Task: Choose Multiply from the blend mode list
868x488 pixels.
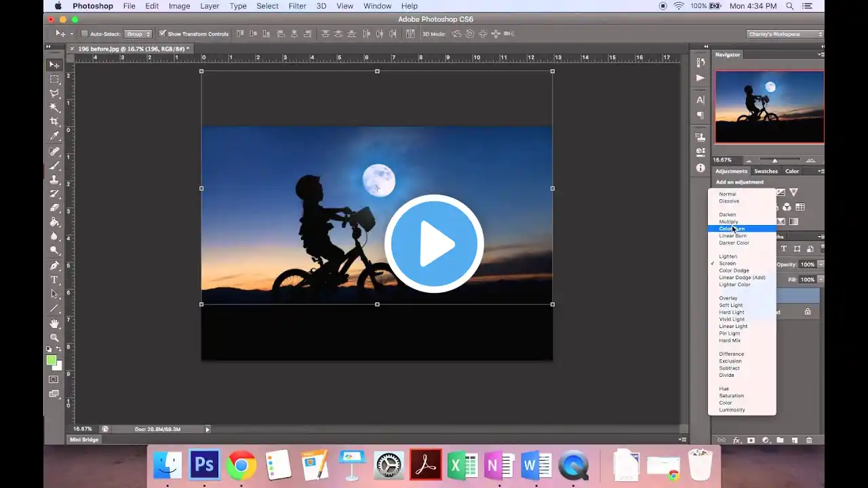Action: pos(728,222)
